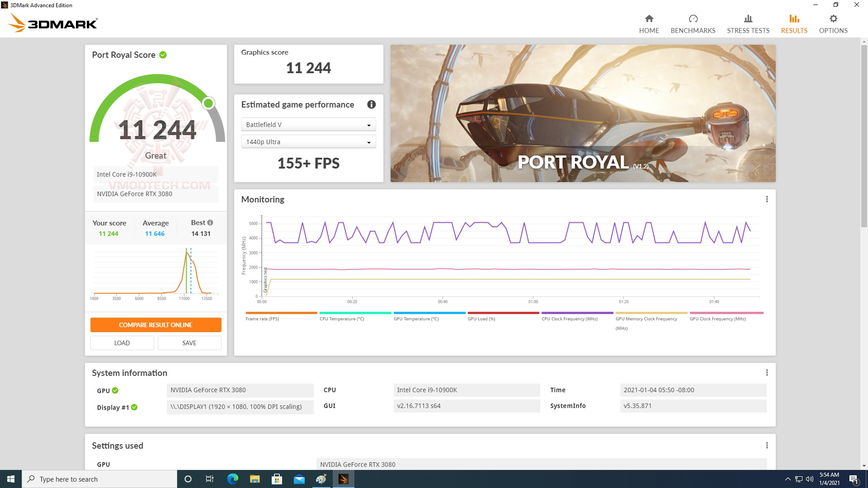Open the 1440p Ultra resolution dropdown
This screenshot has height=488, width=868.
click(308, 141)
